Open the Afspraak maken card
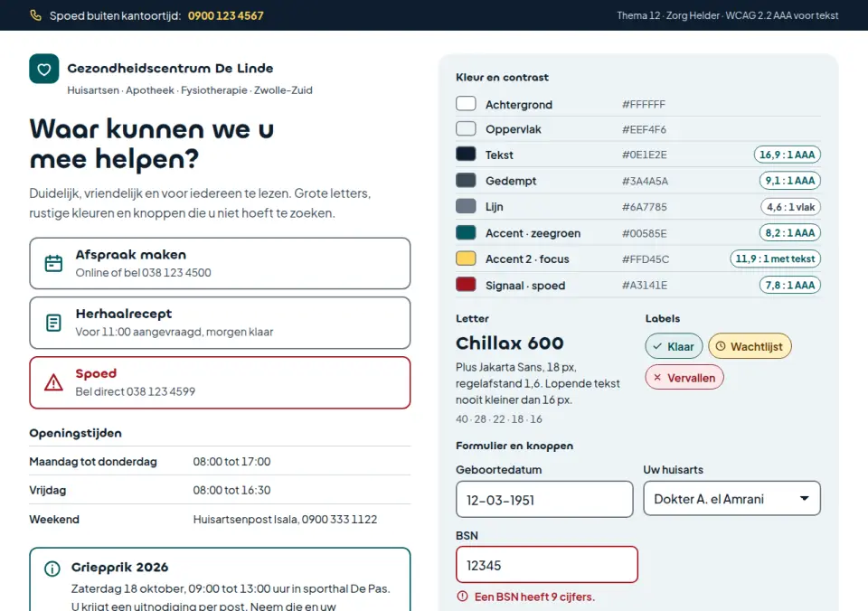 coord(220,263)
